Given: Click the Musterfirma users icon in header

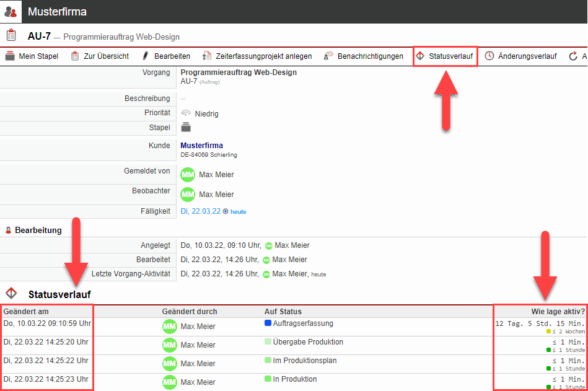Looking at the screenshot, I should pos(11,12).
